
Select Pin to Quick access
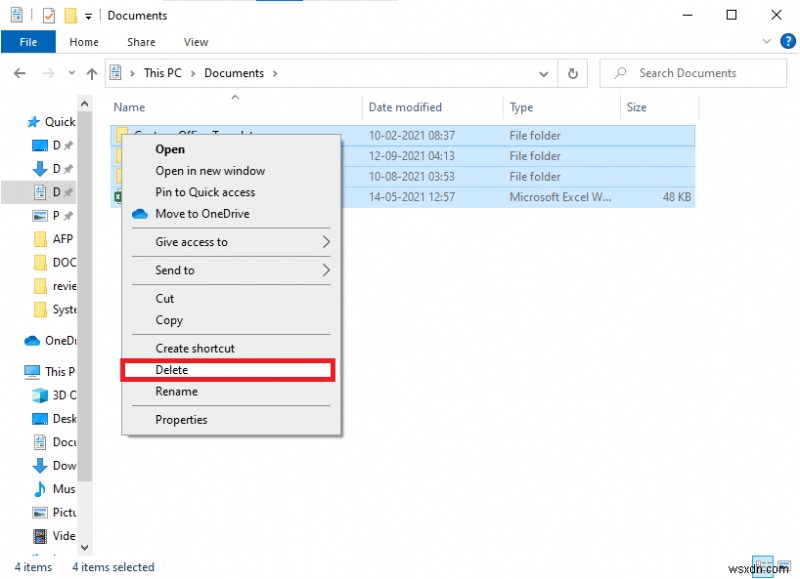tap(231, 192)
